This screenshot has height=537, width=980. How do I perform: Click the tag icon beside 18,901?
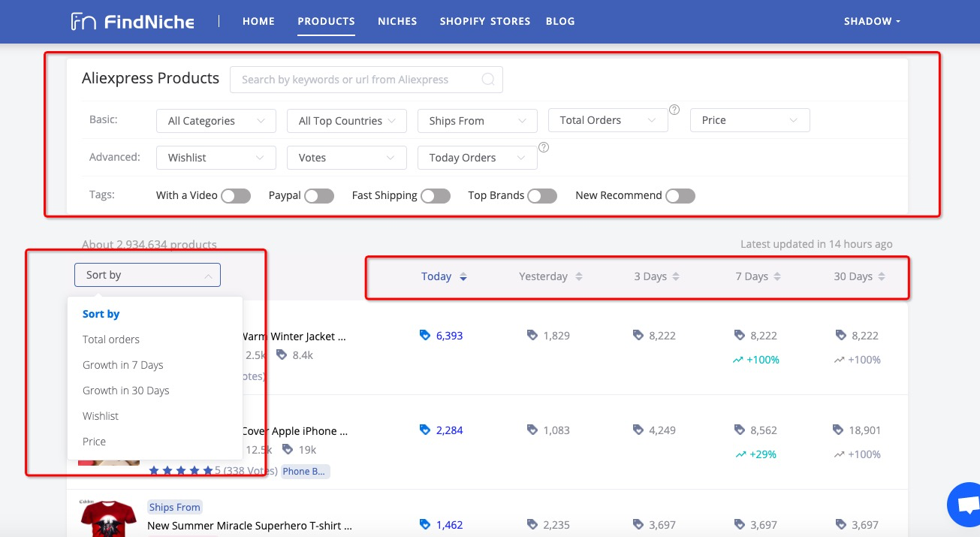pyautogui.click(x=839, y=430)
